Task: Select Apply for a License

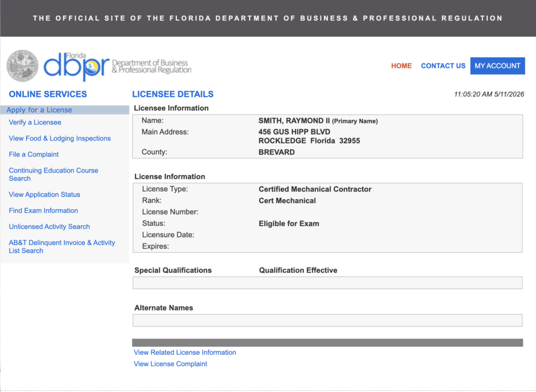Action: (x=39, y=110)
